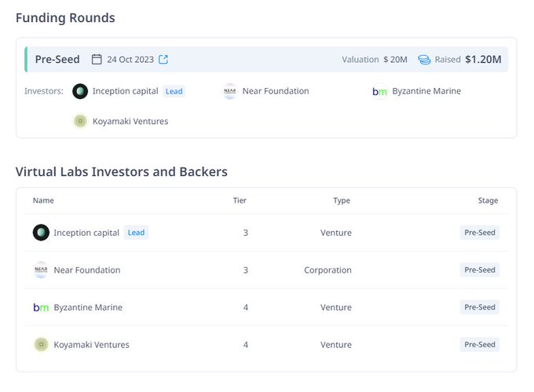
Task: Click Virtual Labs Investors and Backers heading
Action: (122, 172)
